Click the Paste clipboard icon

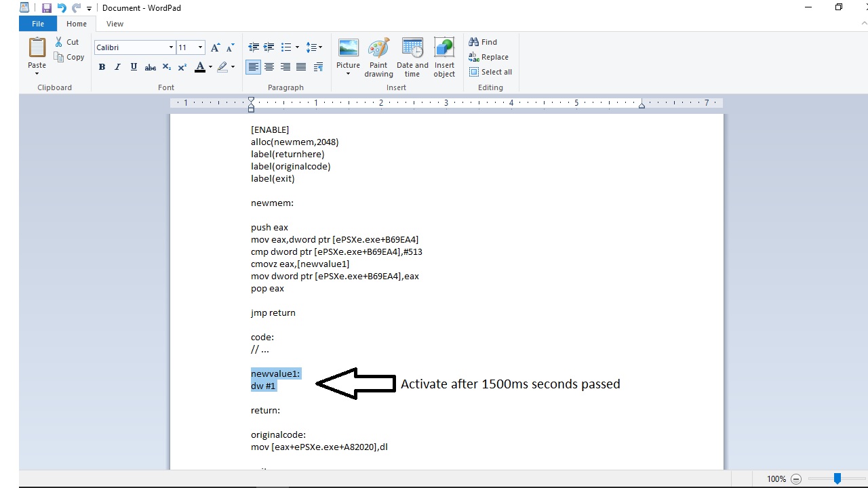coord(37,49)
